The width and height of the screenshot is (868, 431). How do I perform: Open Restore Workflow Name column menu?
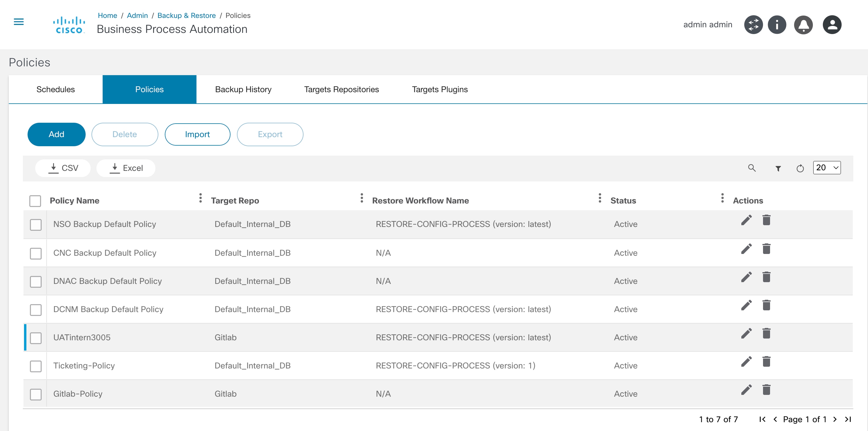pyautogui.click(x=599, y=198)
